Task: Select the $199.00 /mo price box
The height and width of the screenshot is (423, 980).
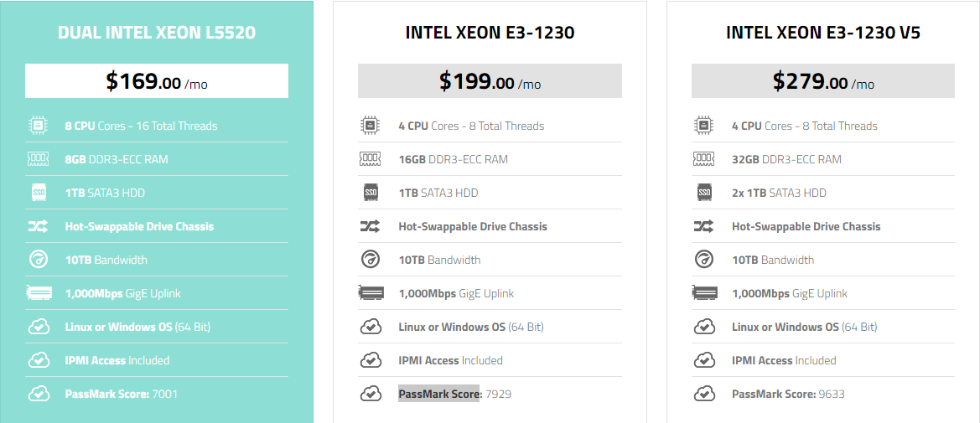Action: coord(490,81)
